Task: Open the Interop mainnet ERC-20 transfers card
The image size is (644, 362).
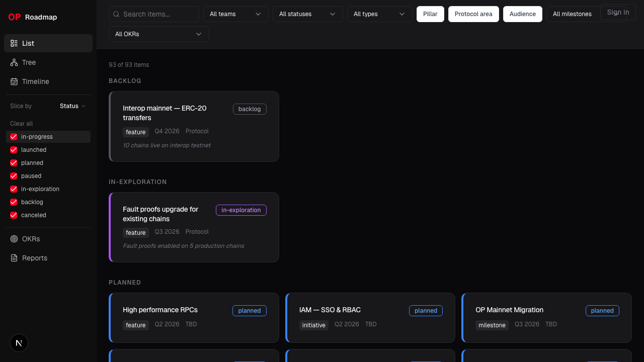Action: [x=194, y=126]
